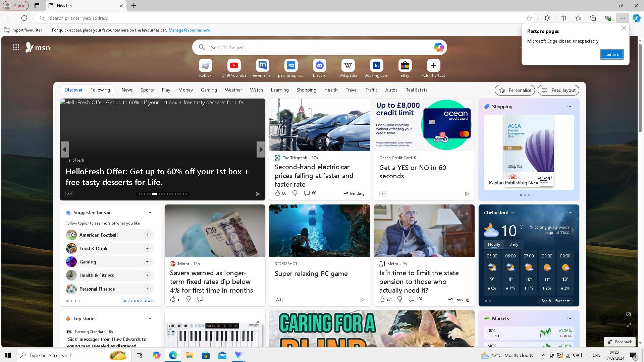Click inside the Search the web field
This screenshot has height=362, width=644.
(x=319, y=47)
